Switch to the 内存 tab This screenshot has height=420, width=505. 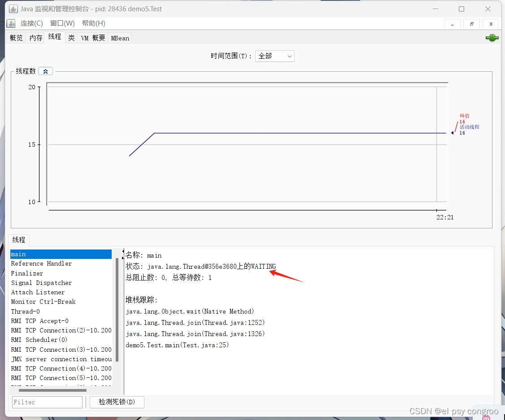click(36, 38)
